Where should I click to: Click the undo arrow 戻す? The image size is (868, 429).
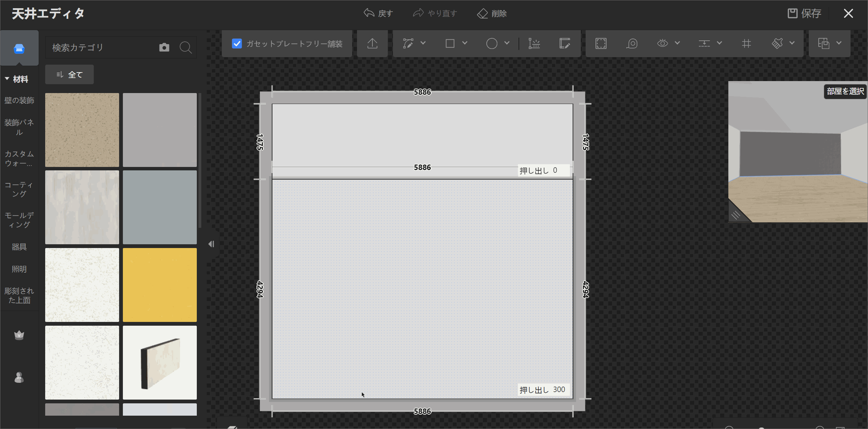[378, 13]
